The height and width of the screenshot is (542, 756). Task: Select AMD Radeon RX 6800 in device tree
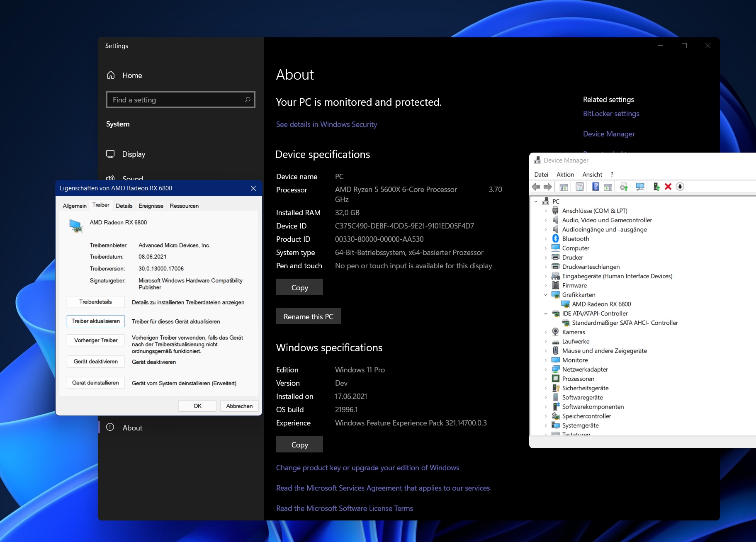601,304
